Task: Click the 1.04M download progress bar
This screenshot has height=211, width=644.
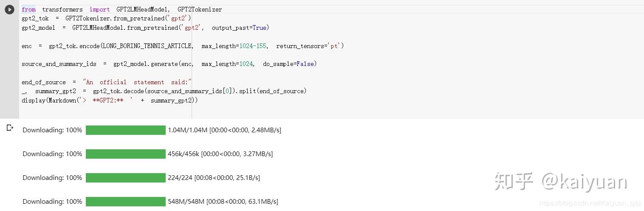Action: tap(125, 130)
